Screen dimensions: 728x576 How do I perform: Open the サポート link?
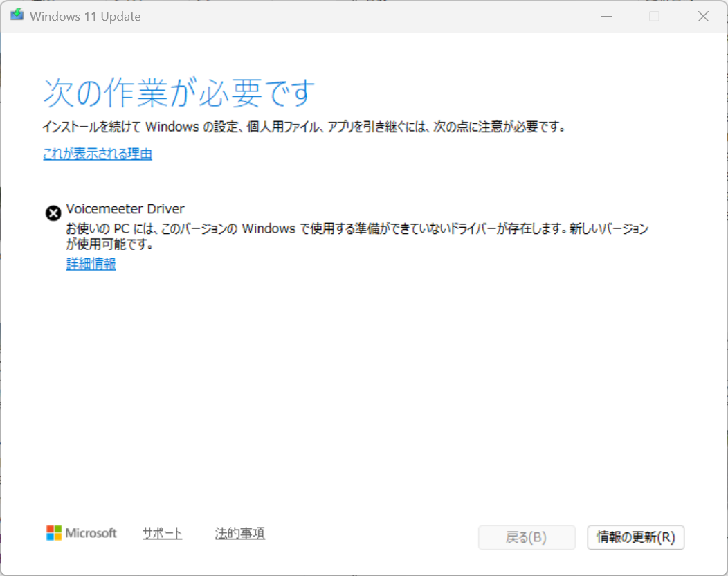[162, 533]
